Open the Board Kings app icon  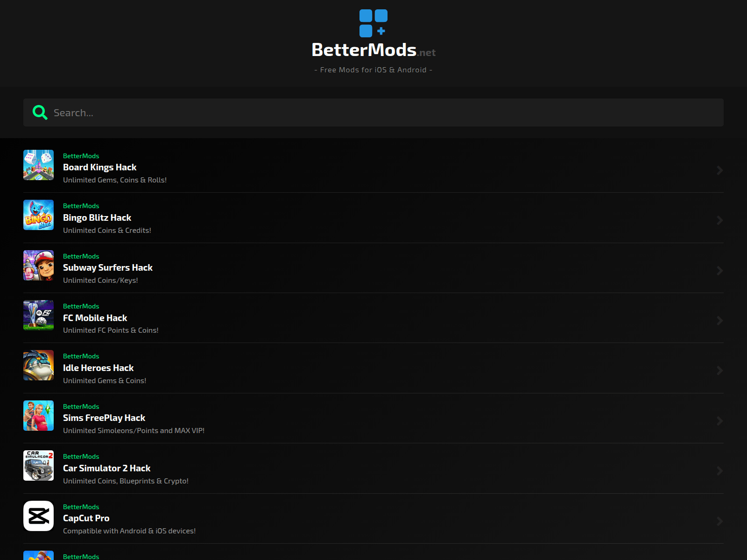[38, 165]
